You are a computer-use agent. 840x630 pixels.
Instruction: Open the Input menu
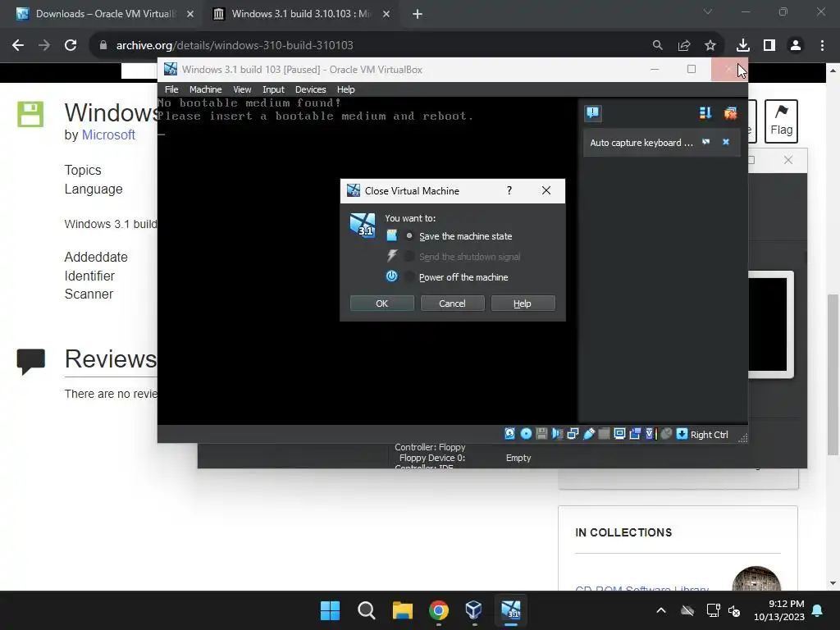tap(273, 89)
